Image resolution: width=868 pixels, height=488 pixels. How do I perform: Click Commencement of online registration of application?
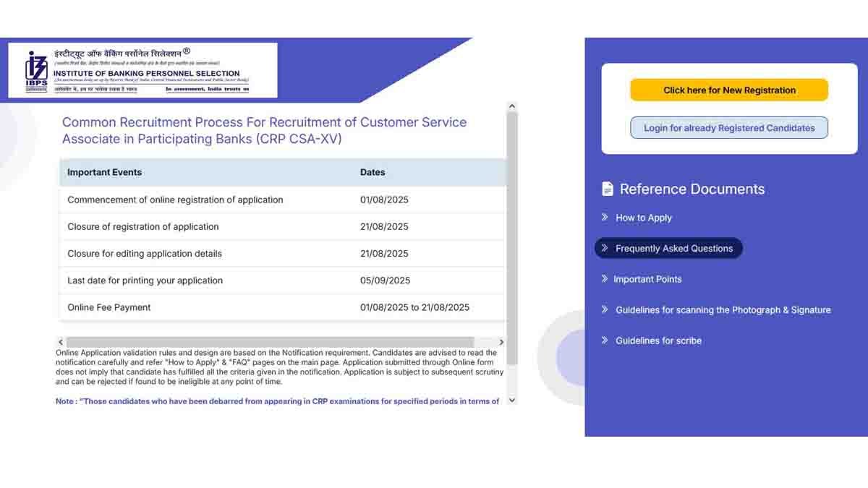click(175, 200)
